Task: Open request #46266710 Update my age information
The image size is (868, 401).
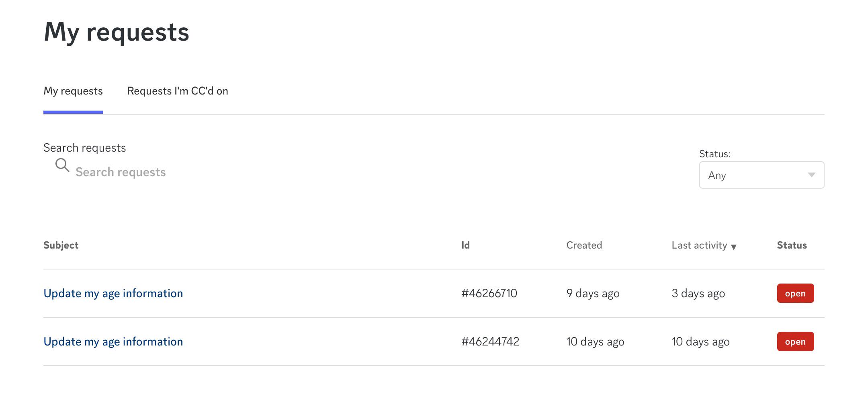Action: pyautogui.click(x=113, y=294)
